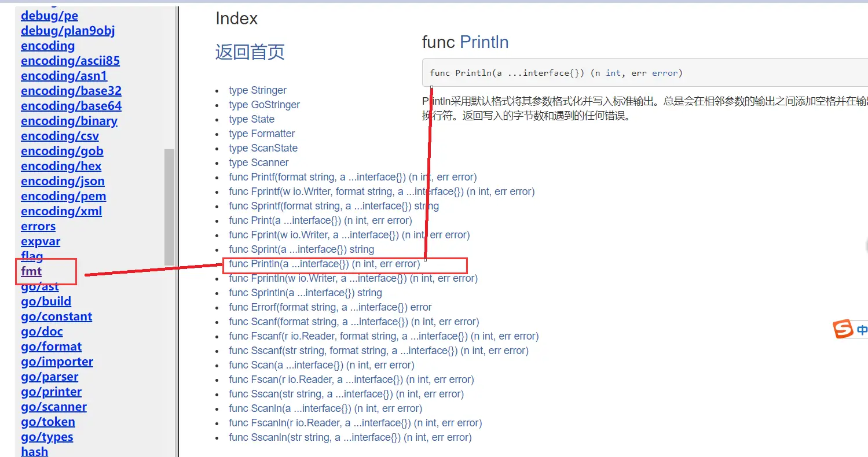Screen dimensions: 868x457
Task: Click the int type in signature
Action: pyautogui.click(x=613, y=73)
